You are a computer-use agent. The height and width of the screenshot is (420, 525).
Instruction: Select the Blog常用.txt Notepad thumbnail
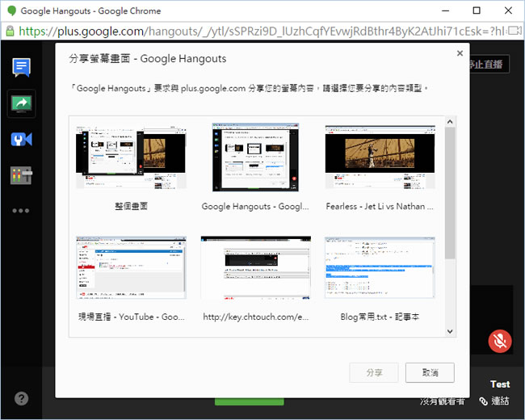point(380,271)
